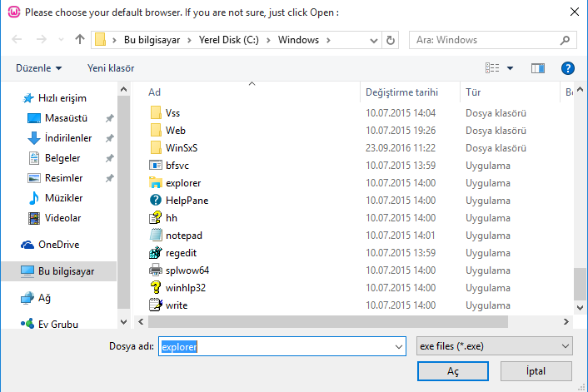Select the HelpPane application icon
588x392 pixels.
tap(156, 200)
